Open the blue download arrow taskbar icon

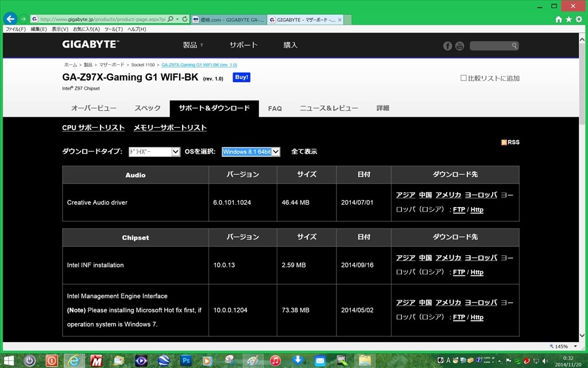pyautogui.click(x=298, y=360)
